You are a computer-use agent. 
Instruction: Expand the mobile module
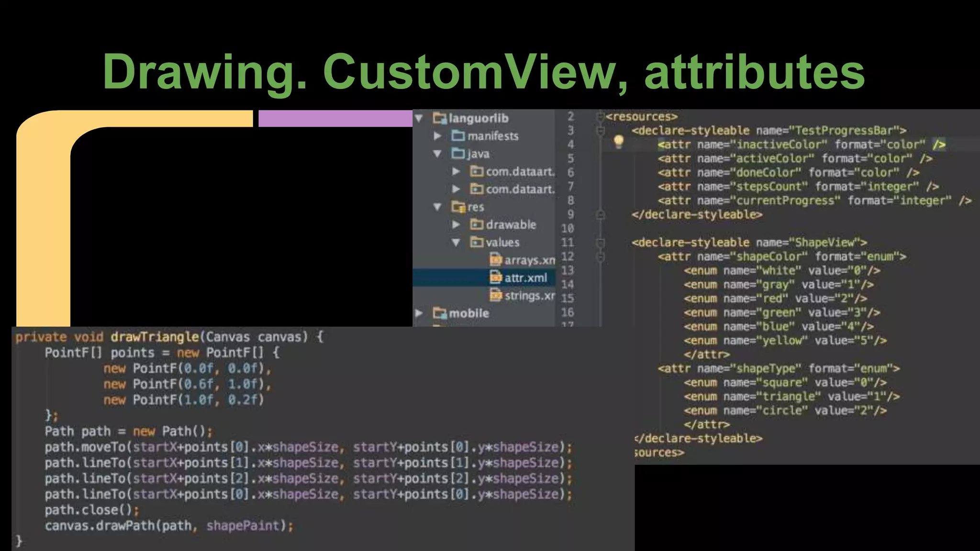pyautogui.click(x=419, y=313)
